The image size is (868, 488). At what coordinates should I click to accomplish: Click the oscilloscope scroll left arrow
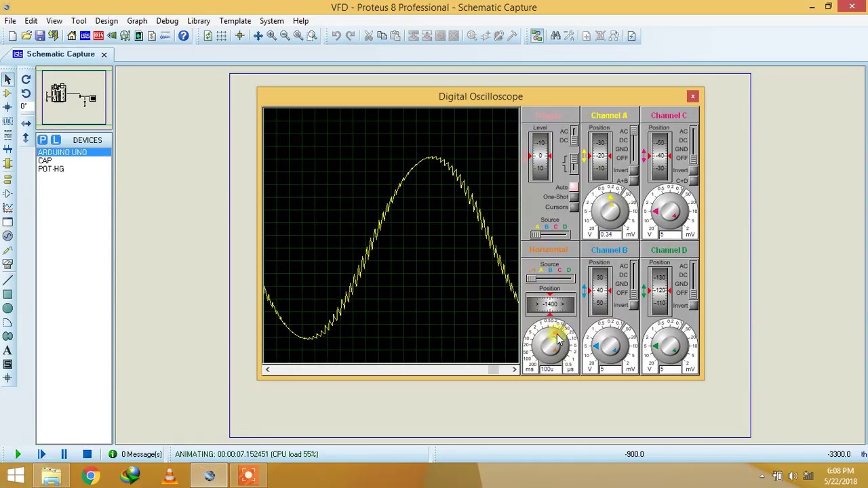[267, 369]
